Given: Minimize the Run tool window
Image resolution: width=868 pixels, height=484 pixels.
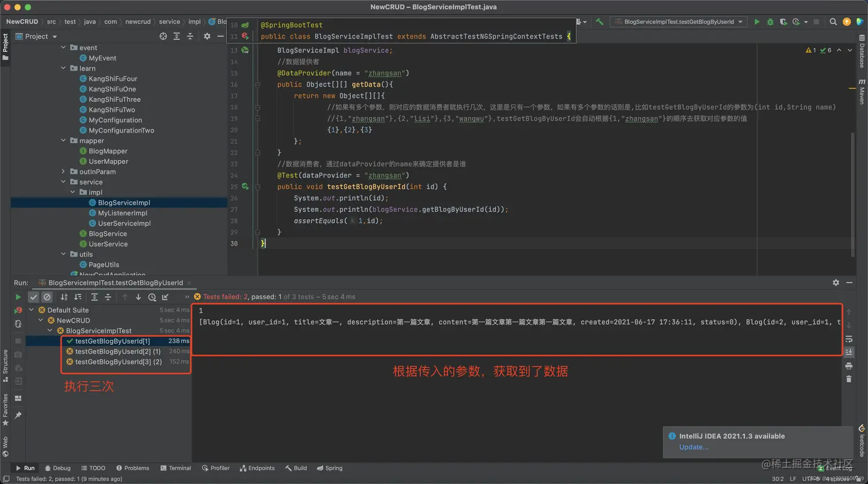Looking at the screenshot, I should (850, 282).
